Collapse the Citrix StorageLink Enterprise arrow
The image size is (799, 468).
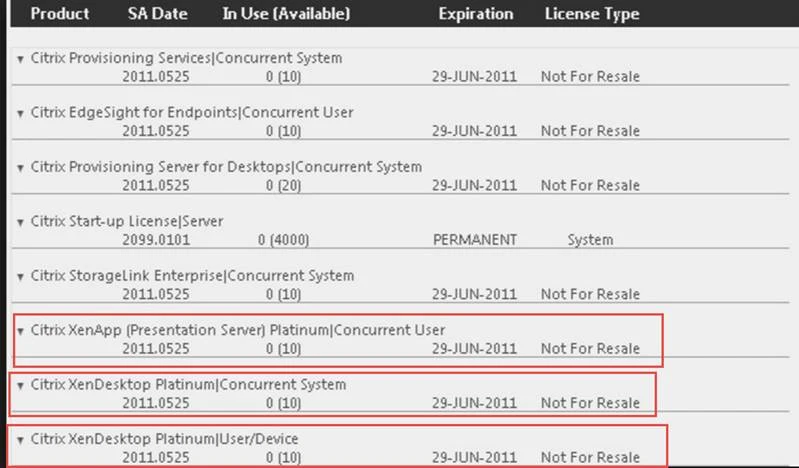point(20,276)
